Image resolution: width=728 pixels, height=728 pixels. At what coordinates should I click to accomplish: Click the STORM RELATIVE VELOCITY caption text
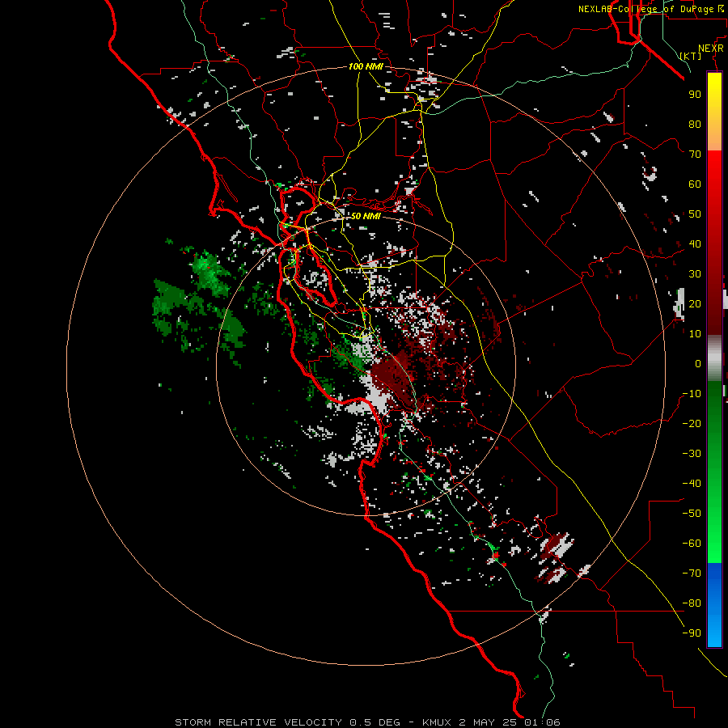[258, 722]
